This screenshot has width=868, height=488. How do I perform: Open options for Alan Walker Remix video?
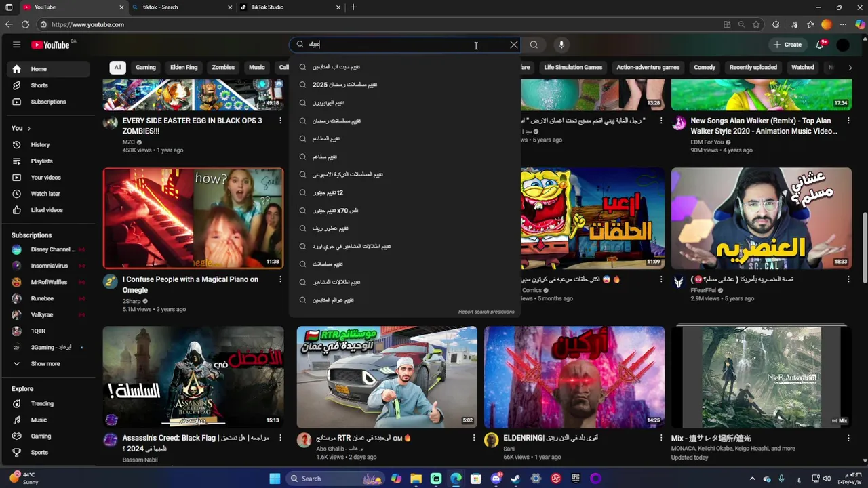tap(848, 121)
